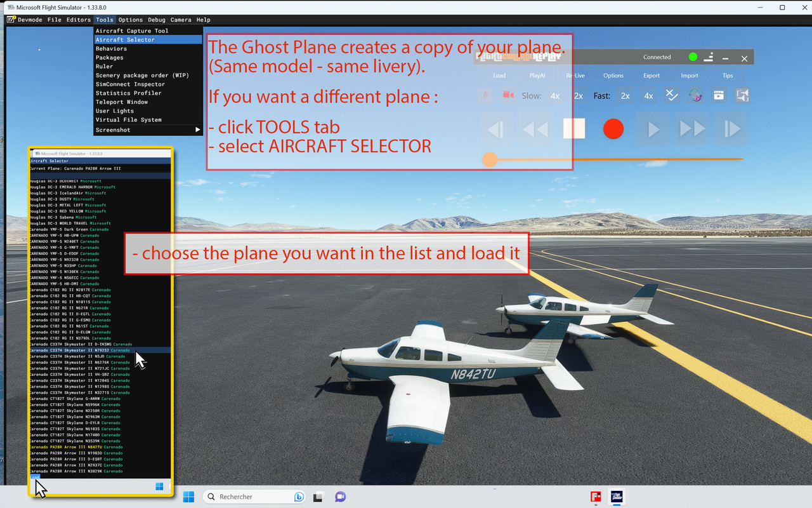Expand the Screenshot submenu arrow

click(197, 130)
